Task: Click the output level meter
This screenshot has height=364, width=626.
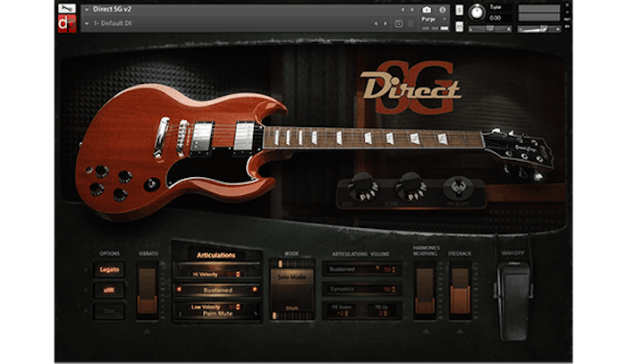Action: tap(538, 13)
